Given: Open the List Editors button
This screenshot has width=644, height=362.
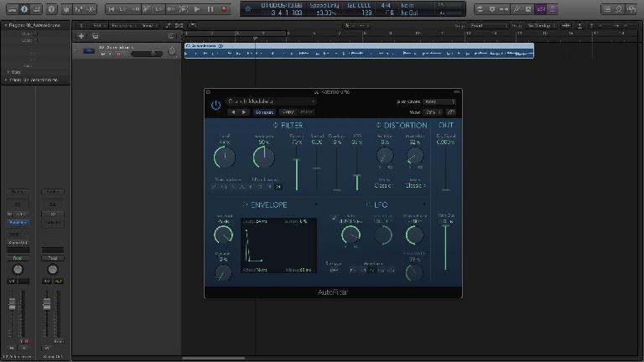Looking at the screenshot, I should pyautogui.click(x=607, y=8).
